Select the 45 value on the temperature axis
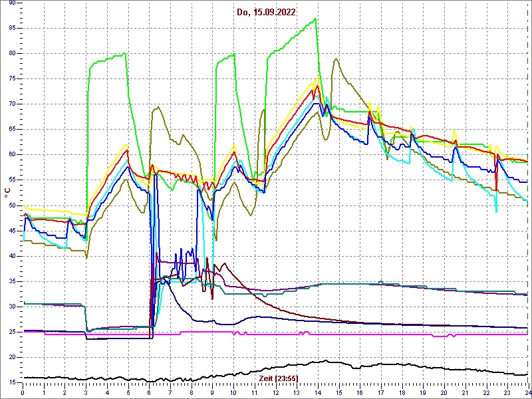532x399 pixels. click(x=12, y=231)
